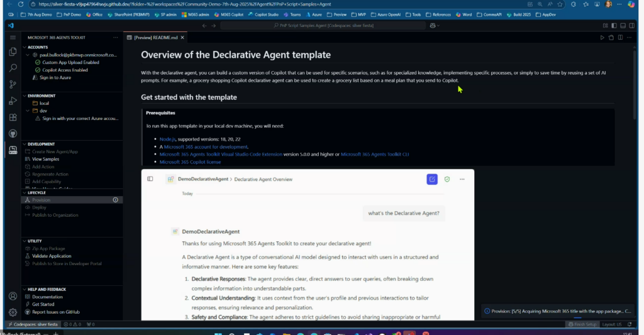Screen dimensions: 644x335
Task: Click errors and warnings count in status bar
Action: coord(73,324)
